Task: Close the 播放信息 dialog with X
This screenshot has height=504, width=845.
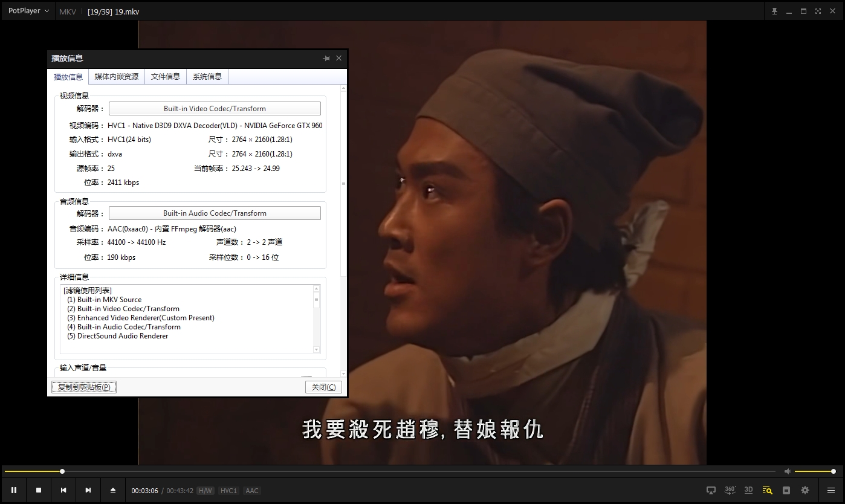Action: 338,58
